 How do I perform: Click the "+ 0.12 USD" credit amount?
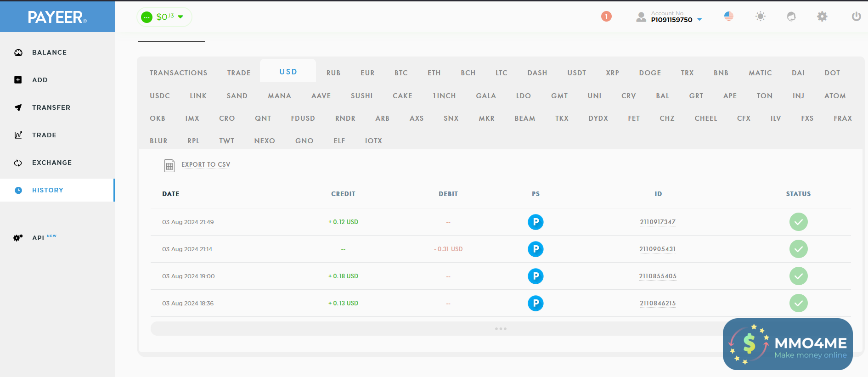coord(343,222)
